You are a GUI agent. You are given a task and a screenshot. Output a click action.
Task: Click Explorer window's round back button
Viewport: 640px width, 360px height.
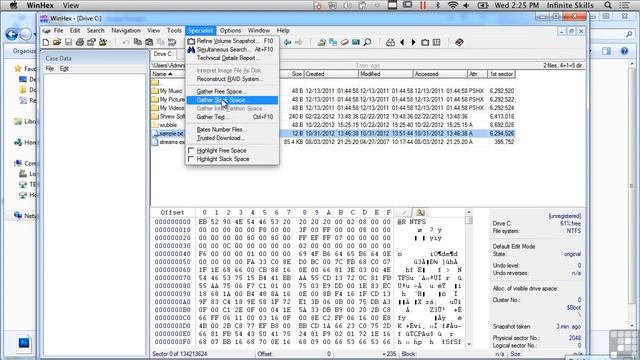(x=11, y=34)
